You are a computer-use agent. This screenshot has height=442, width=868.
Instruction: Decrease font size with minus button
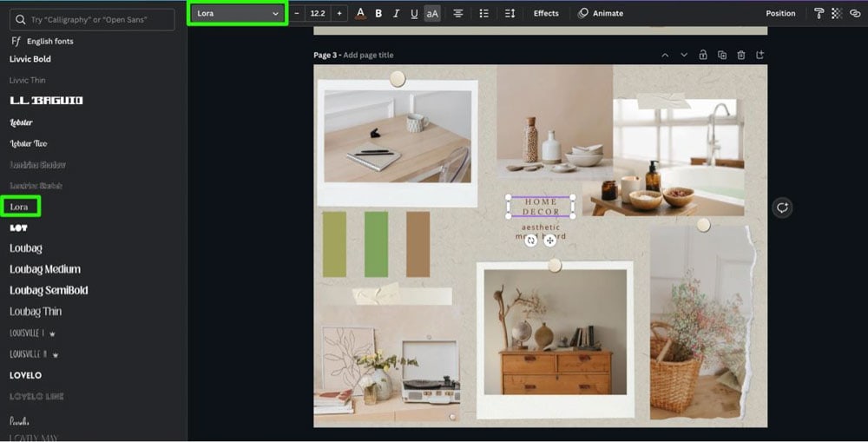coord(297,13)
